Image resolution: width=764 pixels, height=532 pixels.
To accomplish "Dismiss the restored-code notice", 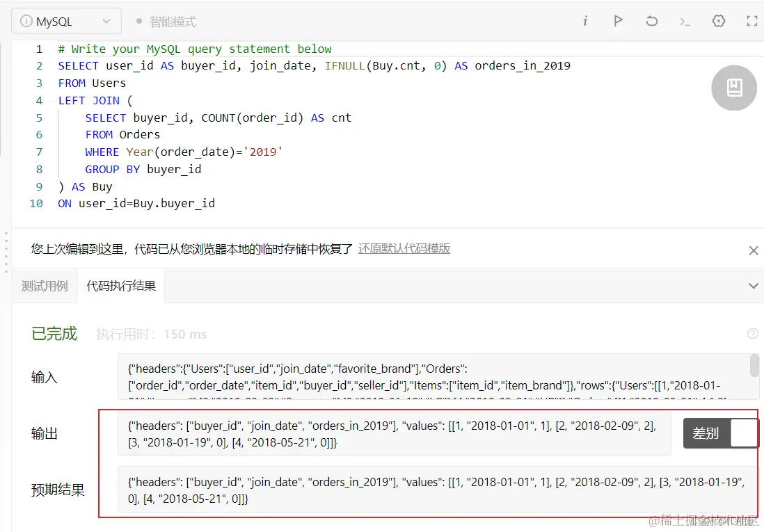I will (x=754, y=250).
